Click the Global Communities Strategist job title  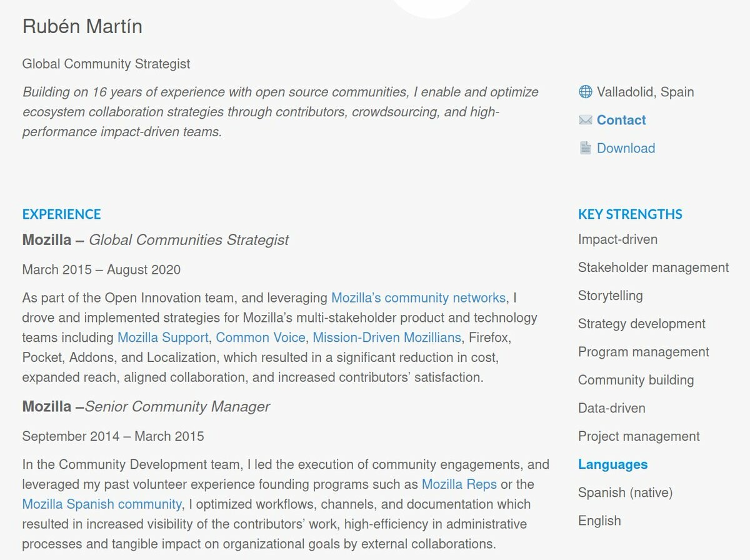click(189, 240)
